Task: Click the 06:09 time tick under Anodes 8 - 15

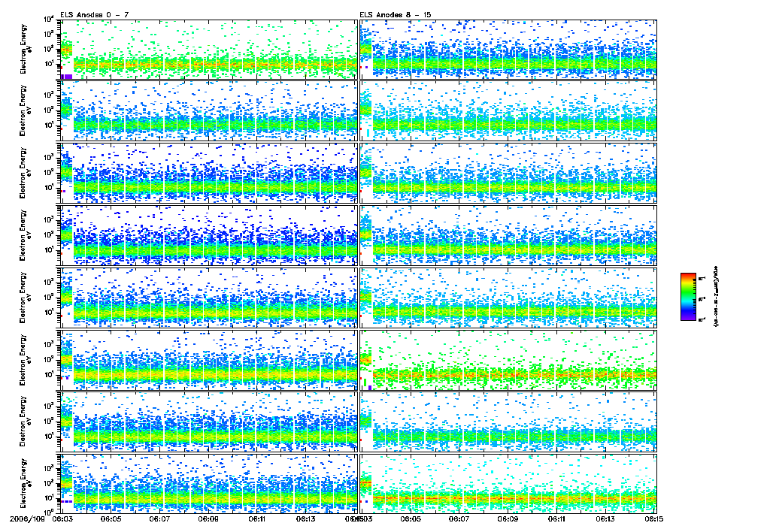Action: click(508, 518)
